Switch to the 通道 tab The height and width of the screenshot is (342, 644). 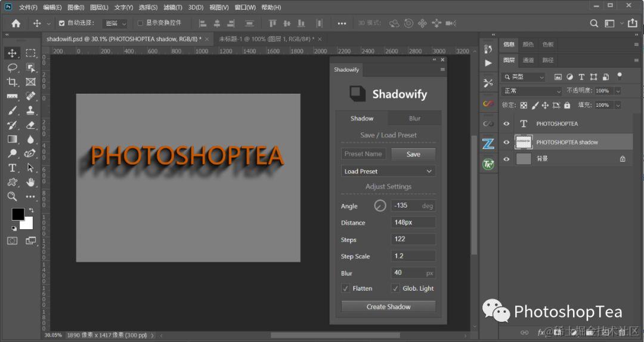[x=528, y=60]
